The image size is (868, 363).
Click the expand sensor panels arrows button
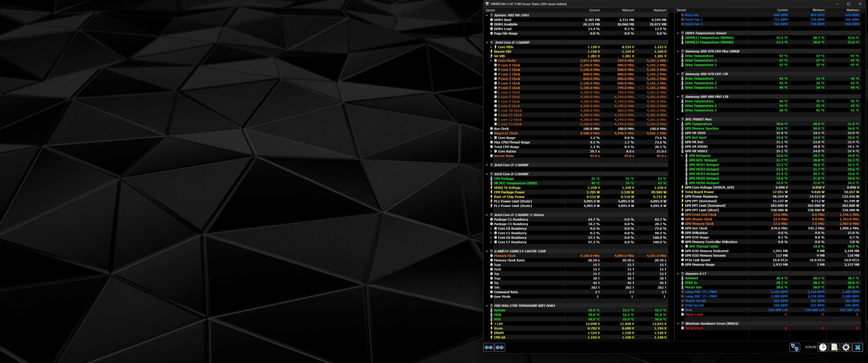pyautogui.click(x=489, y=347)
